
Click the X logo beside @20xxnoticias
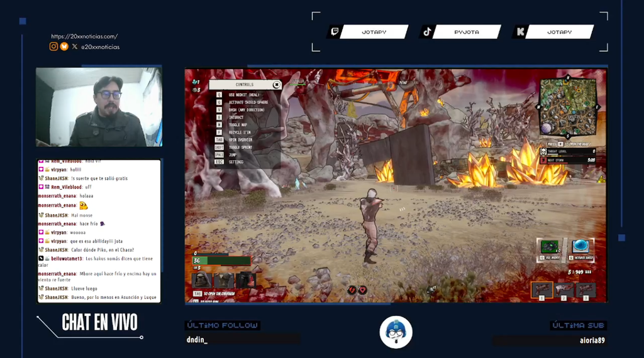(x=74, y=46)
